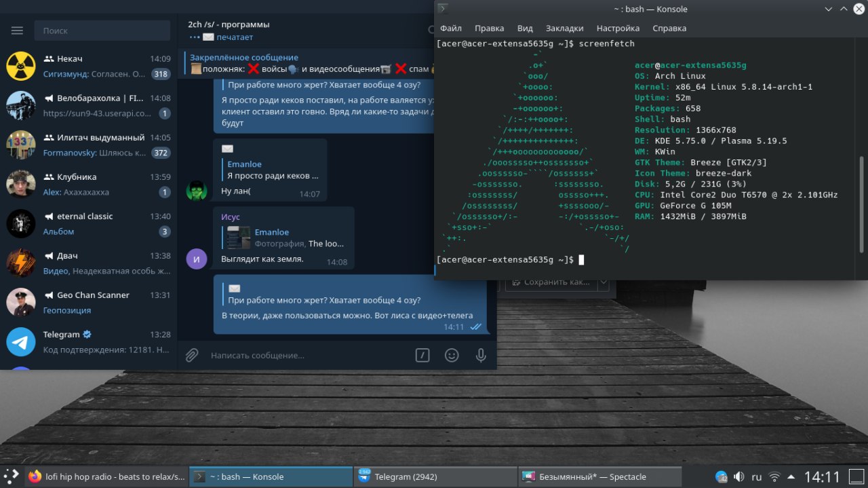Click the Сохранить как... button in Spectacle

[551, 282]
